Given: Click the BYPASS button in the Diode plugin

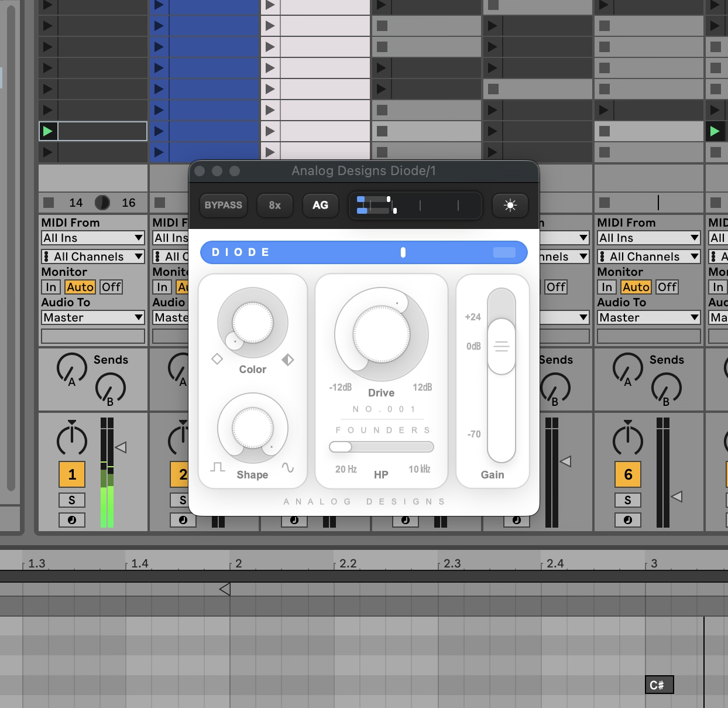Looking at the screenshot, I should [224, 206].
